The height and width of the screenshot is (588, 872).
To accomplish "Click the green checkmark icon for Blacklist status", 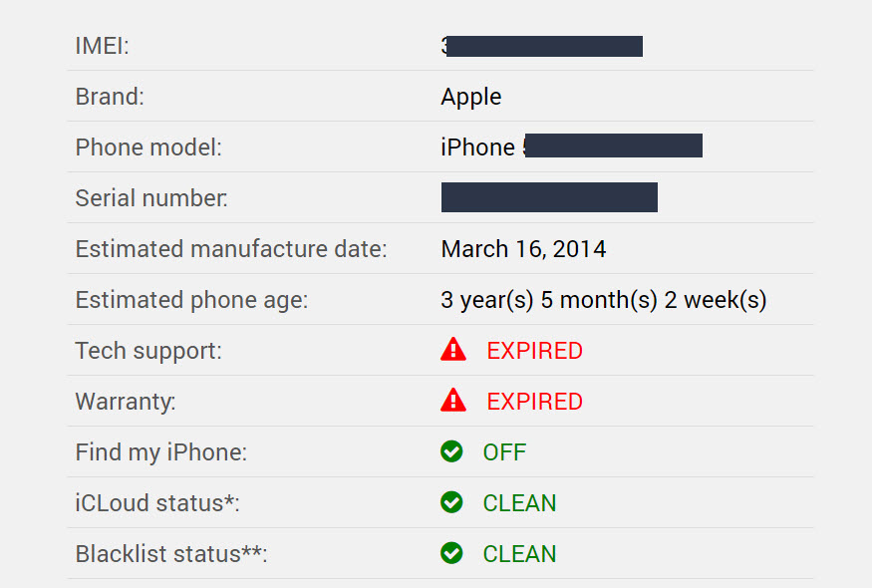I will [x=451, y=553].
